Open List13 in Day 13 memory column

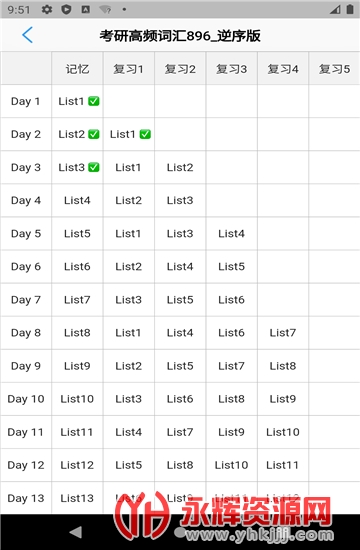[x=77, y=498]
